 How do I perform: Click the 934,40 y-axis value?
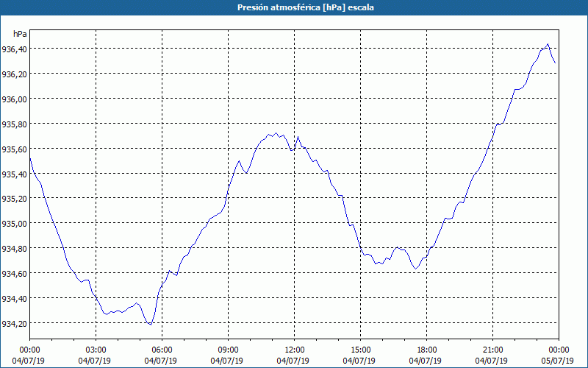[14, 299]
